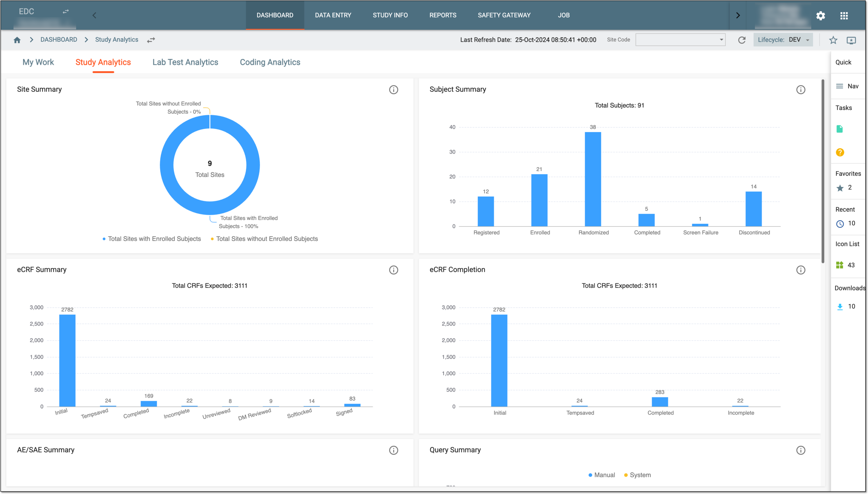Click the Discontinued bar in Subject Summary
Image resolution: width=868 pixels, height=494 pixels.
(x=753, y=209)
